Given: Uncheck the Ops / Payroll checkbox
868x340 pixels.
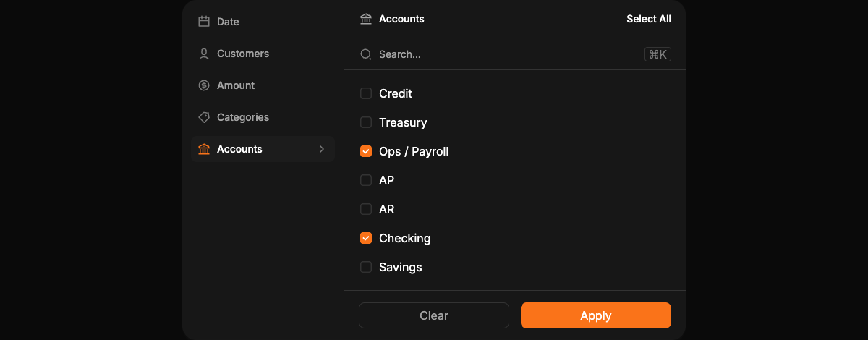Looking at the screenshot, I should [x=366, y=151].
